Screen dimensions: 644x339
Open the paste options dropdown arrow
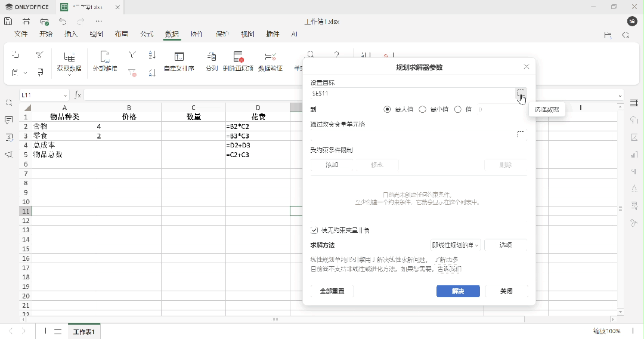tap(25, 73)
